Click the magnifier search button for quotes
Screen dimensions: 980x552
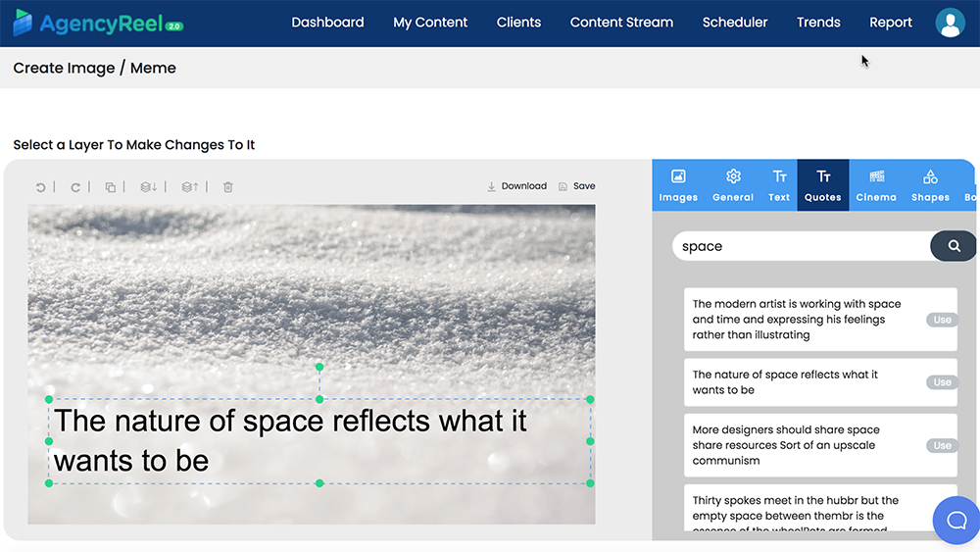click(x=954, y=246)
